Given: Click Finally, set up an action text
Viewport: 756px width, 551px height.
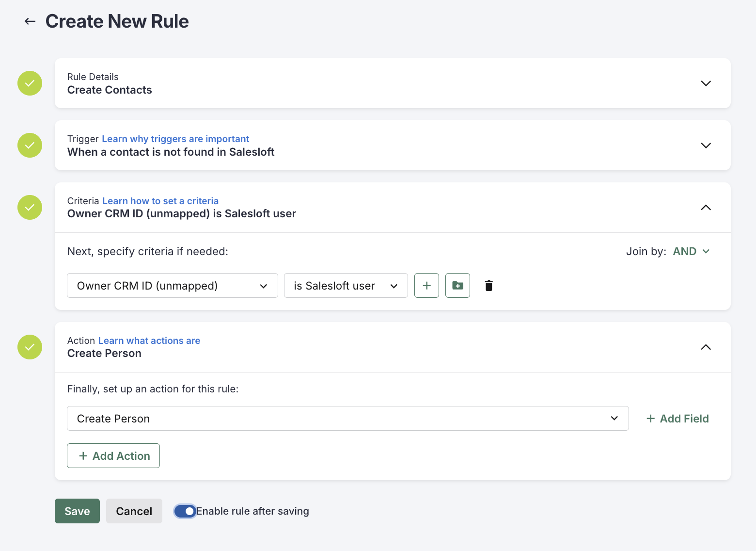Looking at the screenshot, I should (x=153, y=389).
